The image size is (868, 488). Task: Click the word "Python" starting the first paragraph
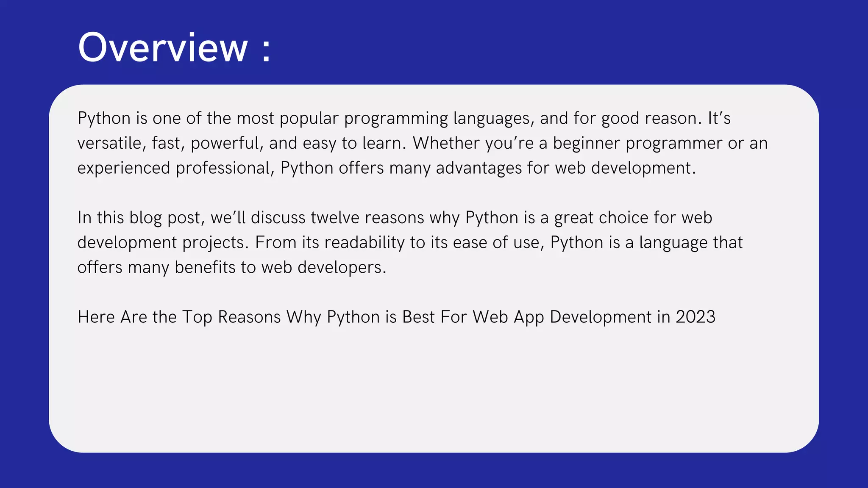click(x=104, y=118)
